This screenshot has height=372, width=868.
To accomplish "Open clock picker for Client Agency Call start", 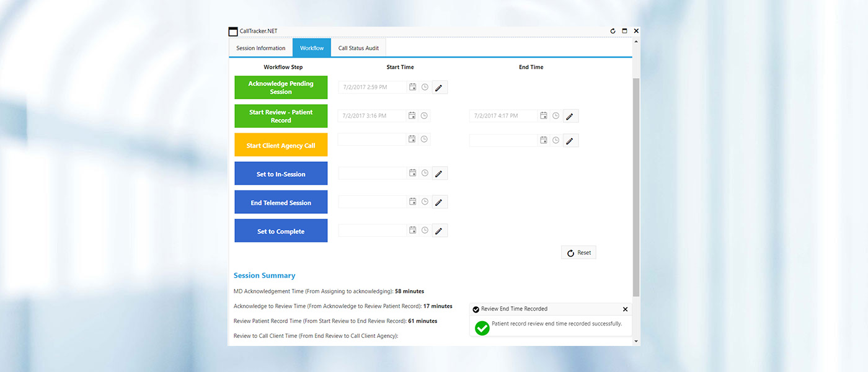I will click(424, 139).
